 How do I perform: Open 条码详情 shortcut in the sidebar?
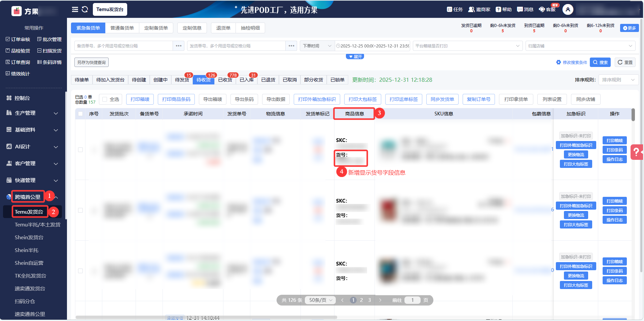click(49, 62)
